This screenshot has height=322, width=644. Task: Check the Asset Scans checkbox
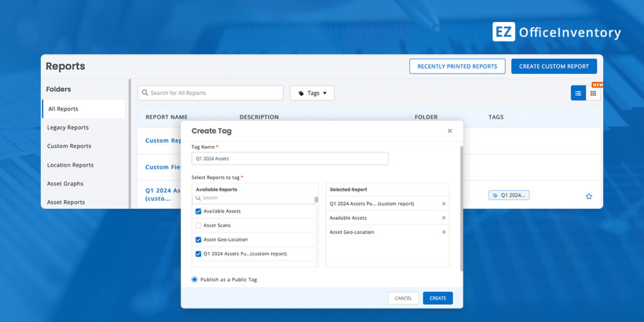[198, 226]
